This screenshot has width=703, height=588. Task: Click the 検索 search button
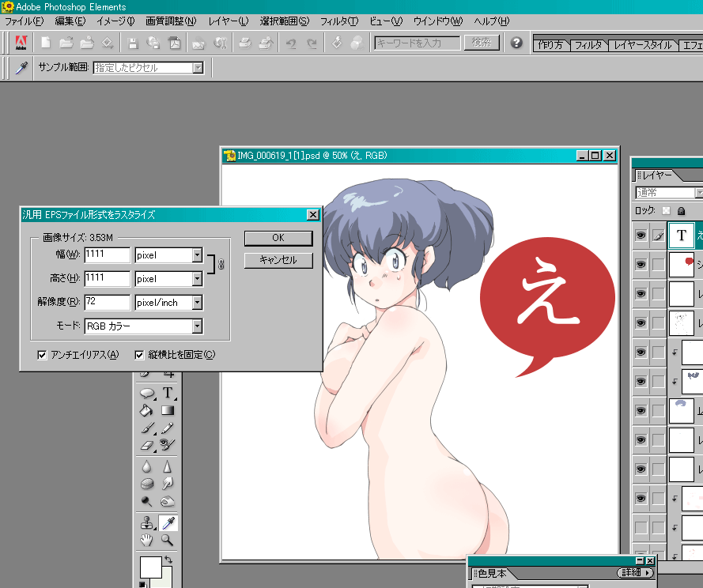482,43
